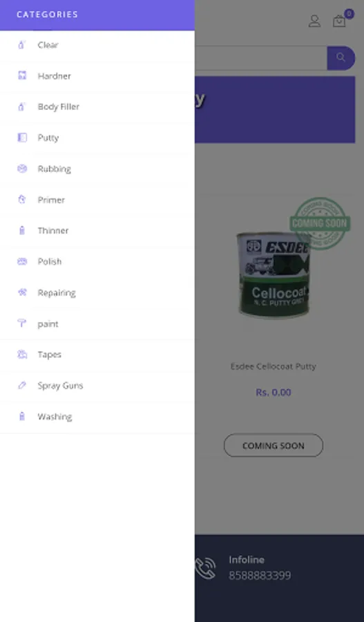The height and width of the screenshot is (622, 364).
Task: Select the Body Filler category
Action: click(97, 106)
